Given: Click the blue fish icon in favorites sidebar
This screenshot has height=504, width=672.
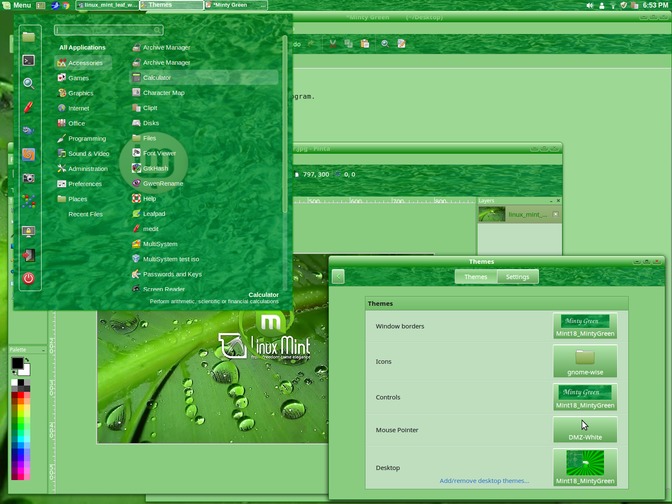Looking at the screenshot, I should click(x=29, y=130).
